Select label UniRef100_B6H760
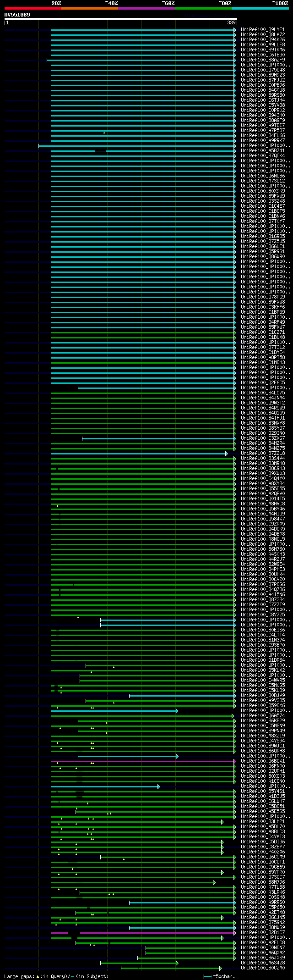Image resolution: width=293 pixels, height=980 pixels. [x=263, y=549]
